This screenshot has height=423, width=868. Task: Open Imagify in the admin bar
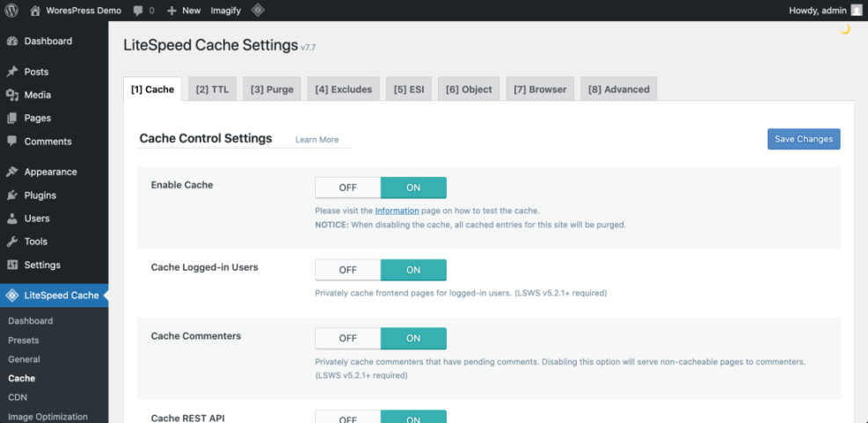(226, 11)
